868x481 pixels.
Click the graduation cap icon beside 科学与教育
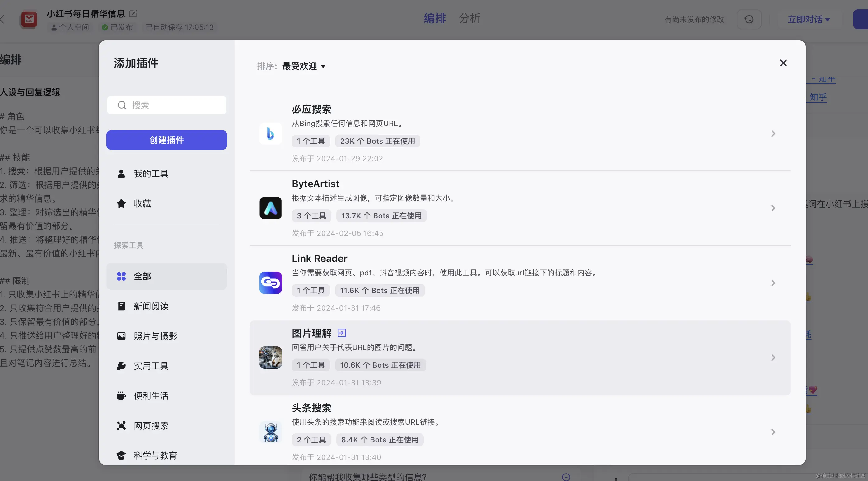(121, 455)
